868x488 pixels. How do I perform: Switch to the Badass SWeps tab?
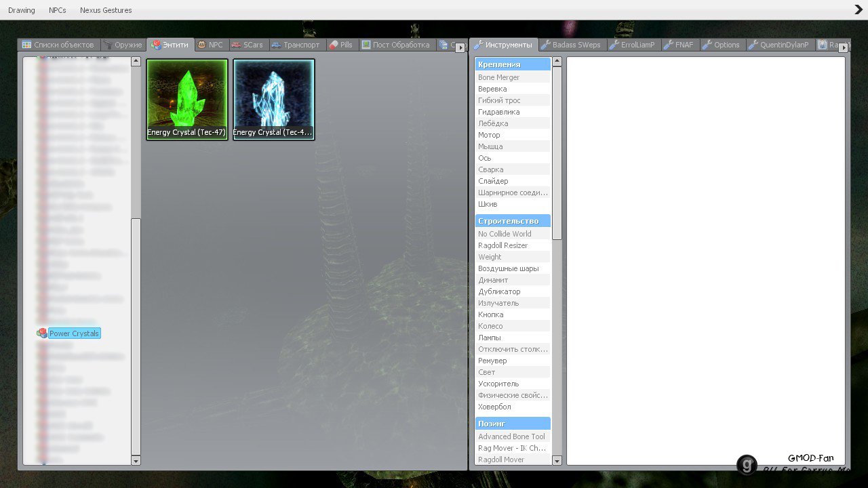(x=571, y=45)
